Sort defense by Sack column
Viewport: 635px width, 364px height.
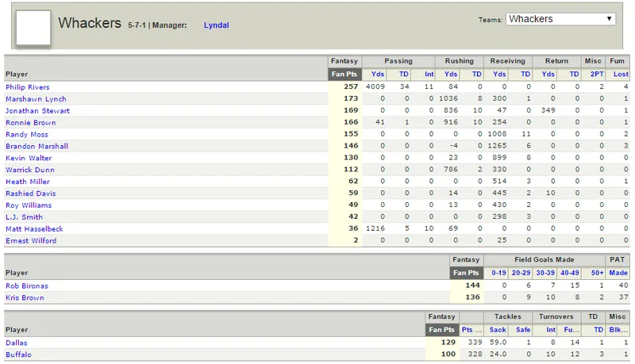coord(498,330)
